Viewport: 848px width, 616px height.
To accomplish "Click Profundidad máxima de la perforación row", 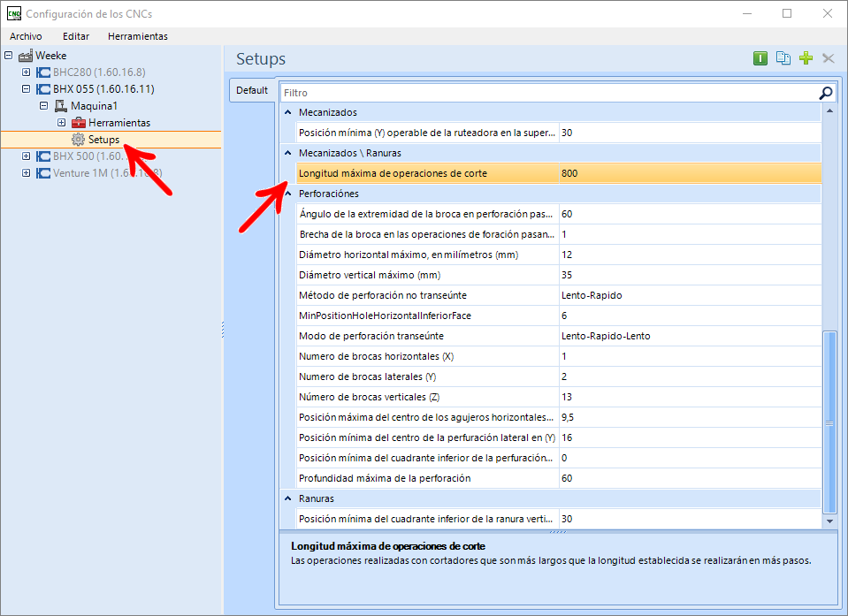I will tap(559, 478).
